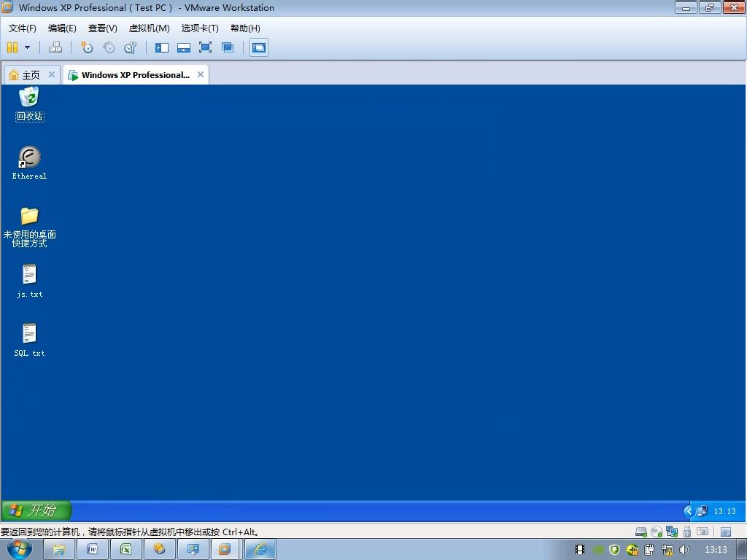Pause the virtual machine with the yellow pause icon
Screen dimensions: 747x560
click(12, 47)
